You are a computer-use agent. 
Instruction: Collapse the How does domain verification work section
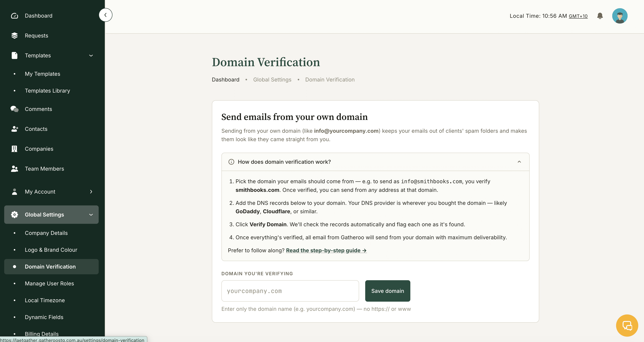tap(519, 162)
